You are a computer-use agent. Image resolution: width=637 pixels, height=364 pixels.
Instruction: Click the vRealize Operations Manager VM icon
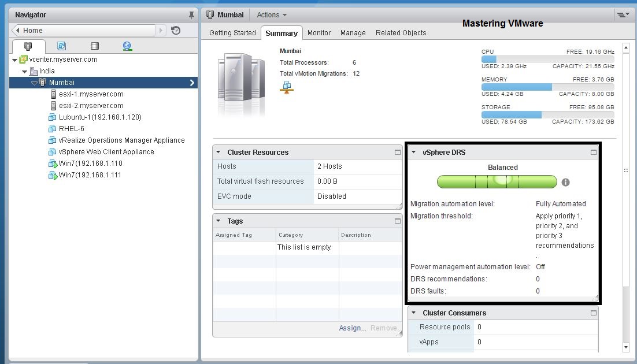tap(53, 140)
